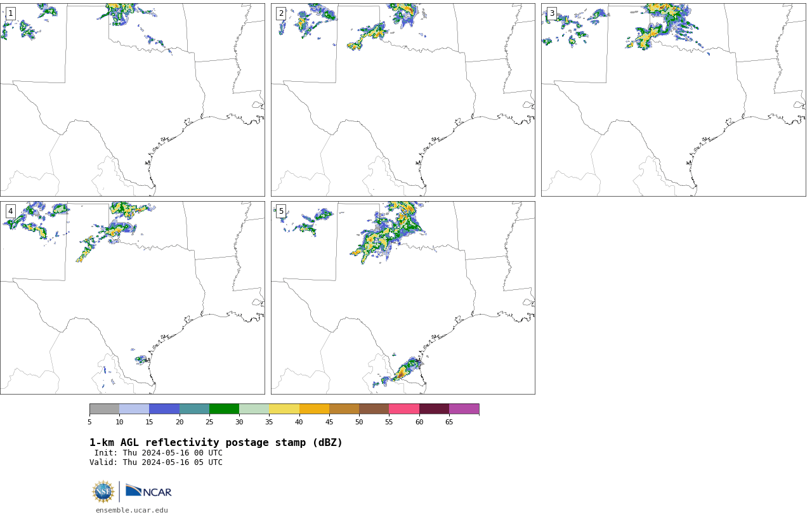The image size is (812, 517).
Task: Click the member number 1 label box
Action: click(x=10, y=13)
